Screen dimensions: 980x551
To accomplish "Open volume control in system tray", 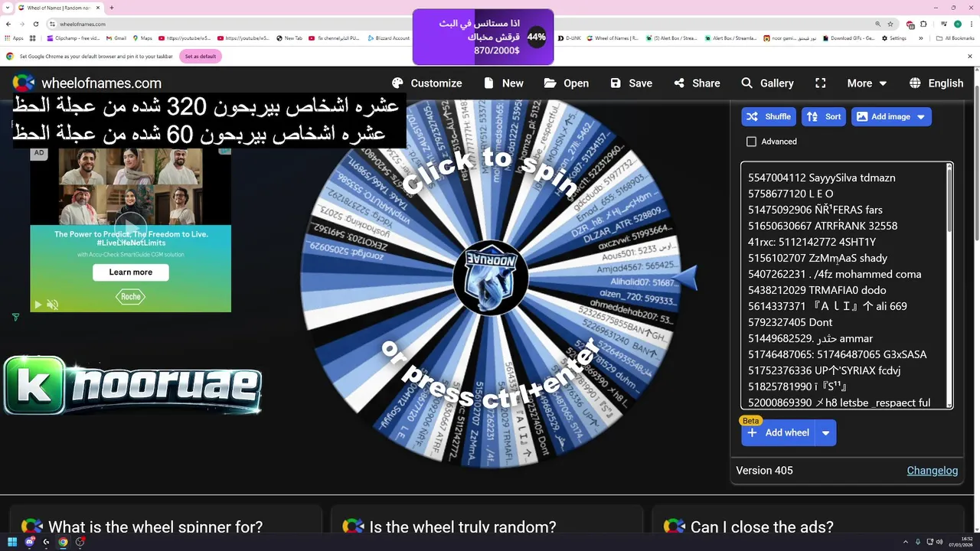I will pos(940,542).
